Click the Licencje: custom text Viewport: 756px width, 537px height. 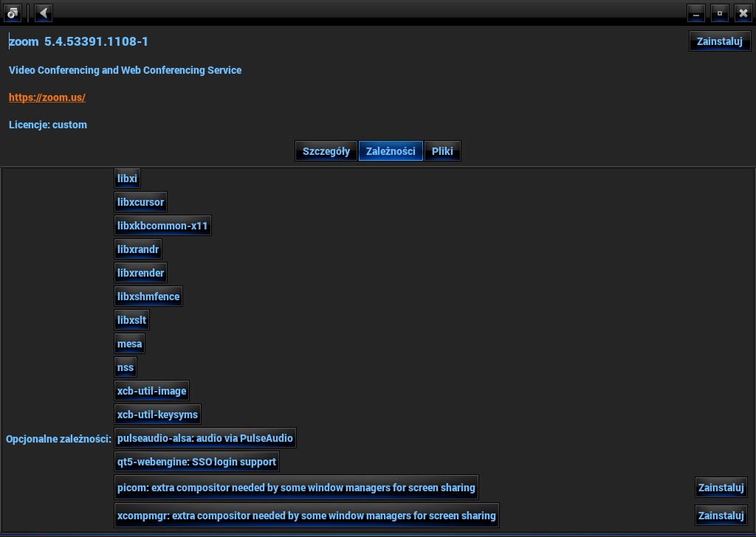point(48,125)
